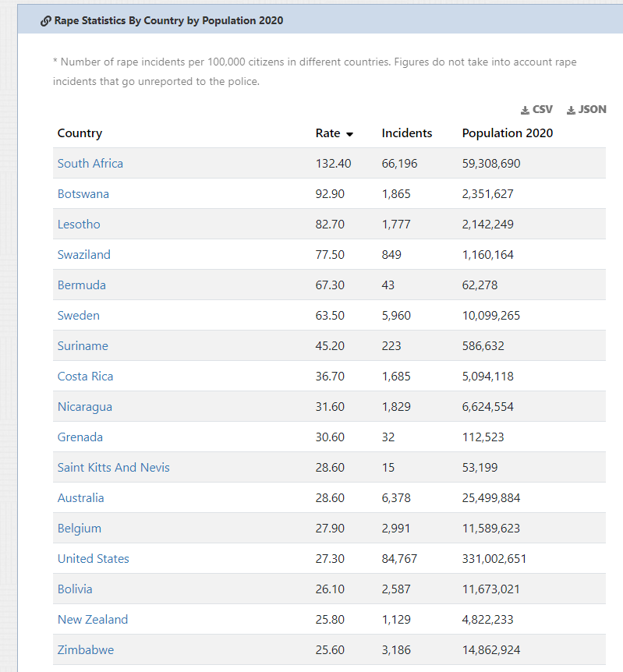Screen dimensions: 623x672
Task: Open the Costa Rica link
Action: pyautogui.click(x=85, y=377)
